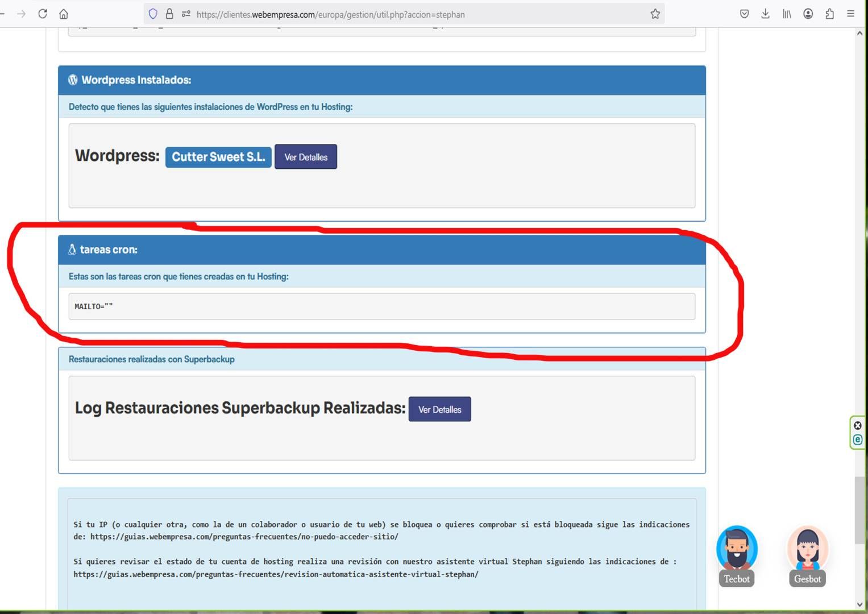Open the Tecbot assistant avatar
This screenshot has width=868, height=614.
click(737, 548)
